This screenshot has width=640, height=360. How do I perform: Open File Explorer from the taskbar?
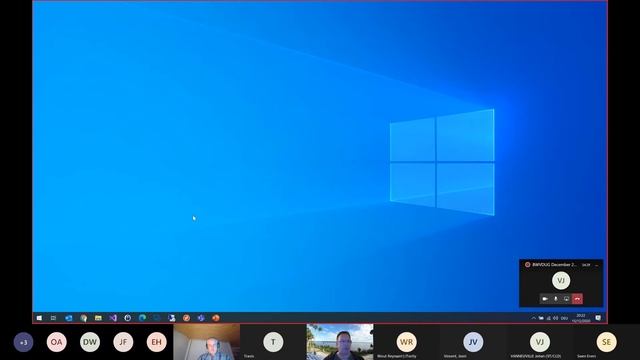(x=98, y=318)
